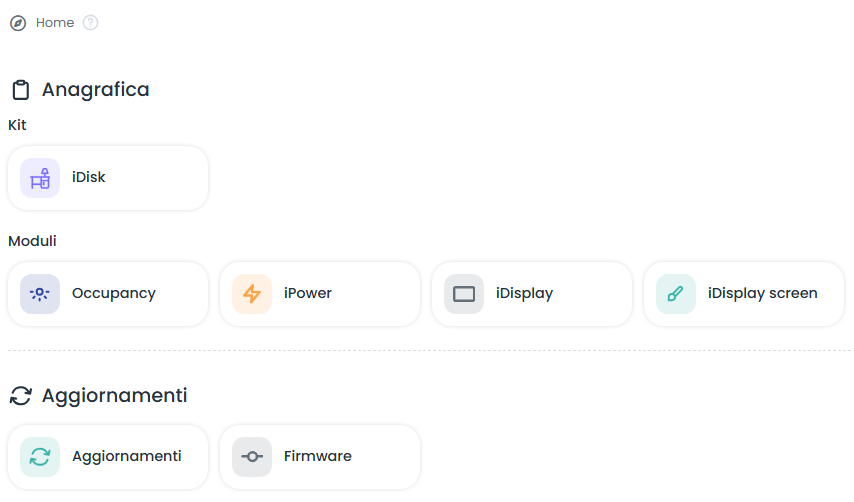Open the iDisplay screen module label
854x502 pixels.
point(763,294)
